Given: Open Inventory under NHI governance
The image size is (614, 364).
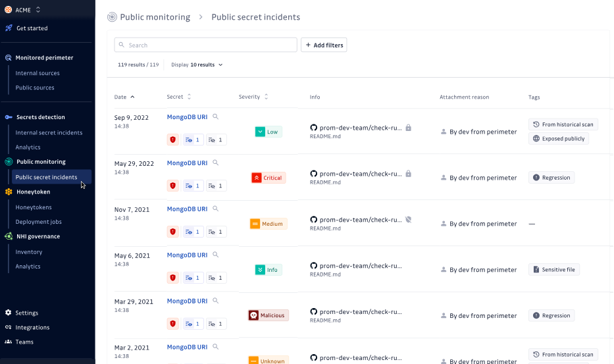Looking at the screenshot, I should point(28,252).
